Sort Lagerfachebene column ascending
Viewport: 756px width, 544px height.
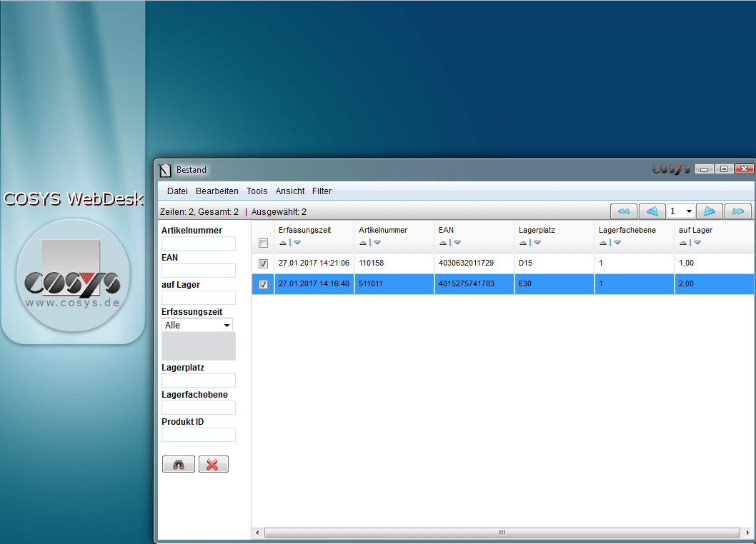[603, 243]
